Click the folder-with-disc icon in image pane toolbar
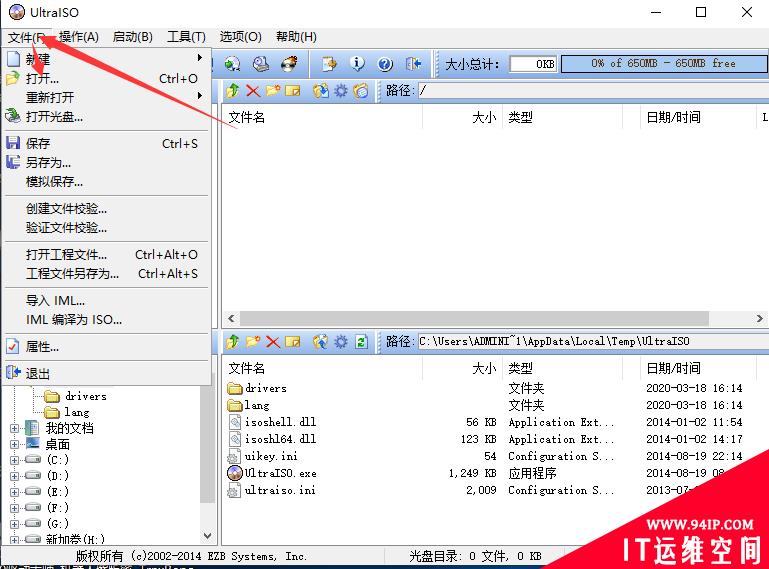This screenshot has height=569, width=769. (360, 91)
